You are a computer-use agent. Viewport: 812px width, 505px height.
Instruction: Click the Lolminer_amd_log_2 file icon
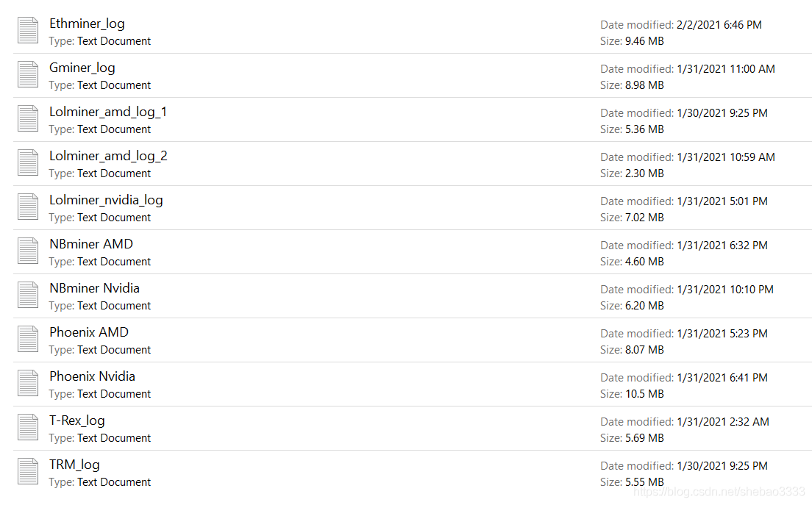coord(28,162)
